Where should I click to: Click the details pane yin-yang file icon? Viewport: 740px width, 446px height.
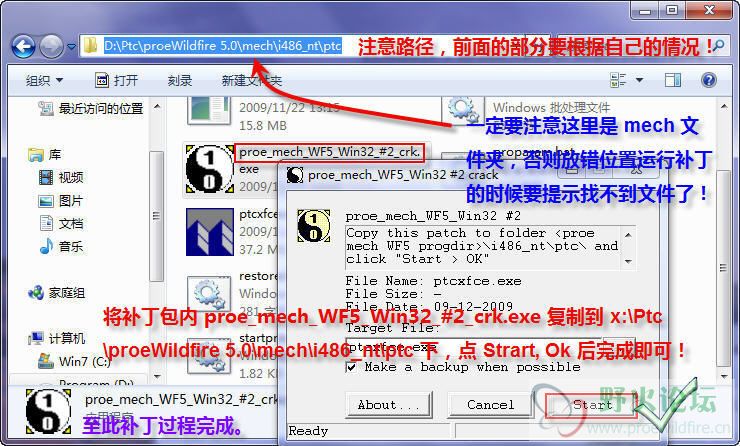coord(48,412)
